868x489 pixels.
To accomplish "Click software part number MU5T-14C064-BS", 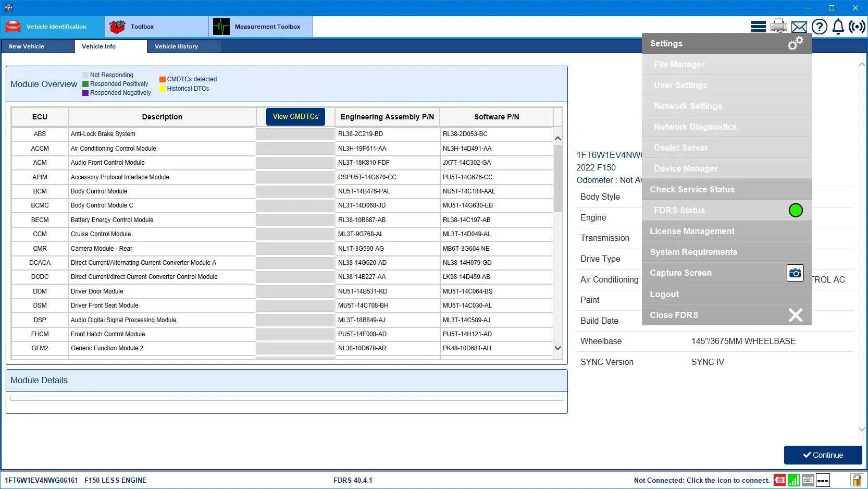I will pyautogui.click(x=467, y=291).
